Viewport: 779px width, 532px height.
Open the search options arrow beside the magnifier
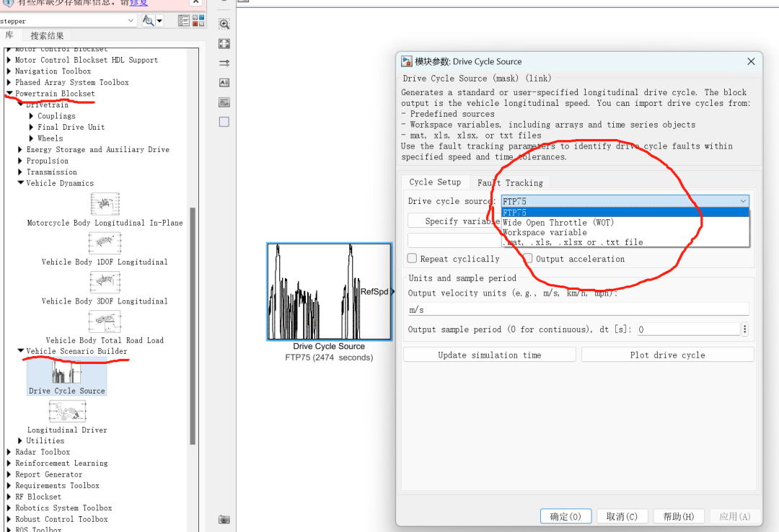159,21
